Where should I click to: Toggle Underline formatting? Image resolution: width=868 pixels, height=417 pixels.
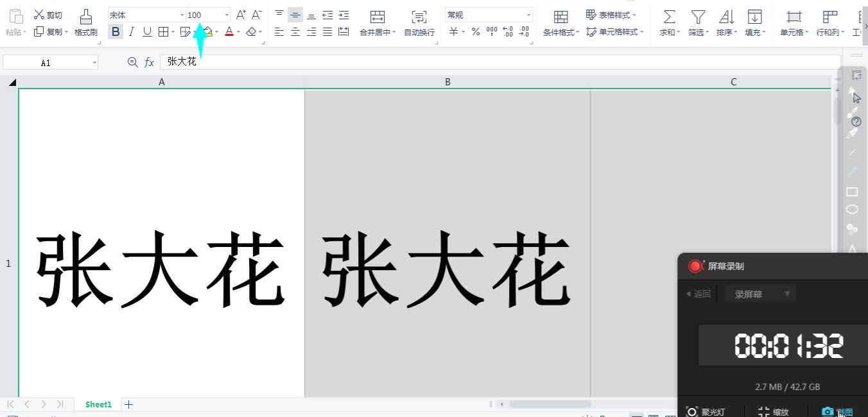[147, 31]
